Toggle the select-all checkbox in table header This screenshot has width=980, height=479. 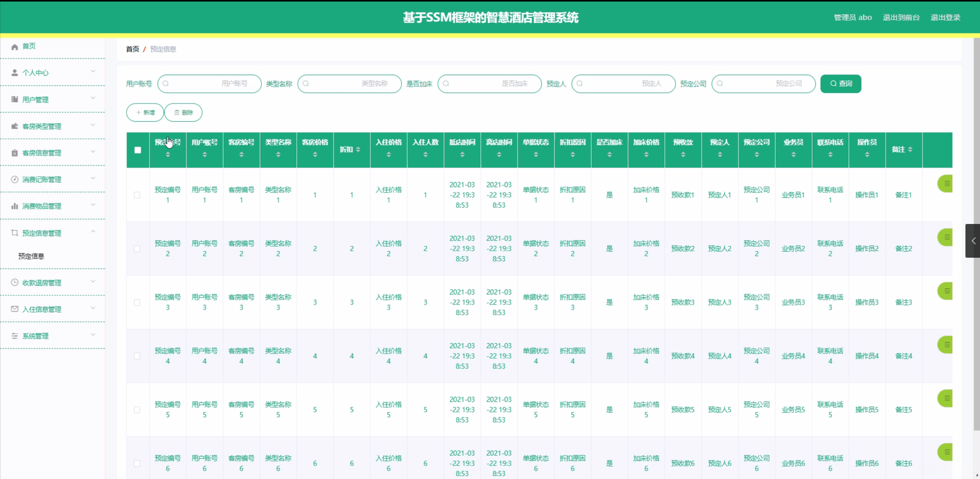click(138, 150)
